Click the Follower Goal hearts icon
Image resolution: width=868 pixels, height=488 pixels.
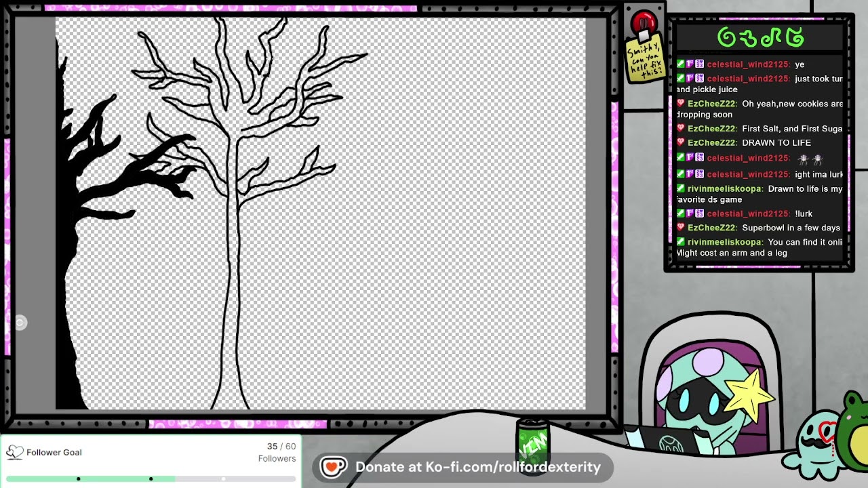coord(14,452)
